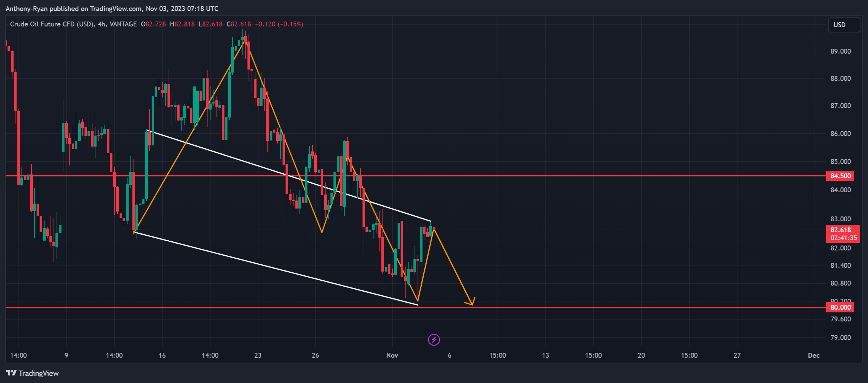Click the TradingView logo
The width and height of the screenshot is (868, 383).
coord(32,373)
